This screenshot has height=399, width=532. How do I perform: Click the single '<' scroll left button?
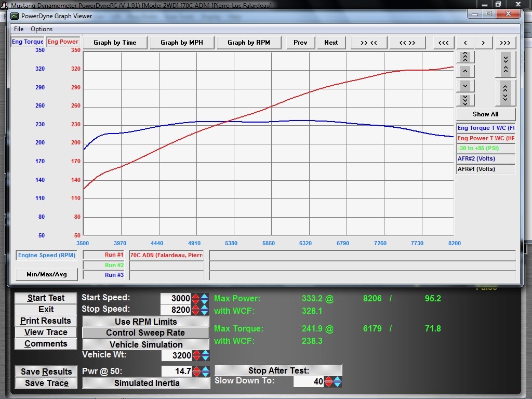[465, 43]
